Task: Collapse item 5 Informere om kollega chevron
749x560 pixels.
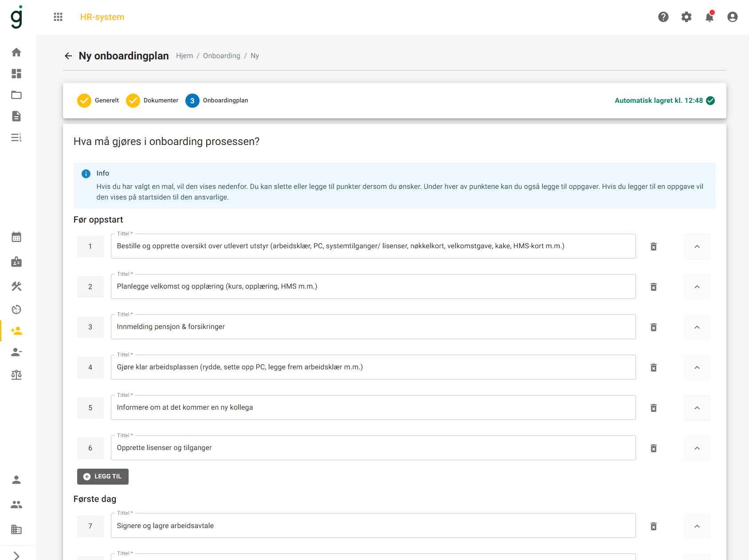Action: pos(697,408)
